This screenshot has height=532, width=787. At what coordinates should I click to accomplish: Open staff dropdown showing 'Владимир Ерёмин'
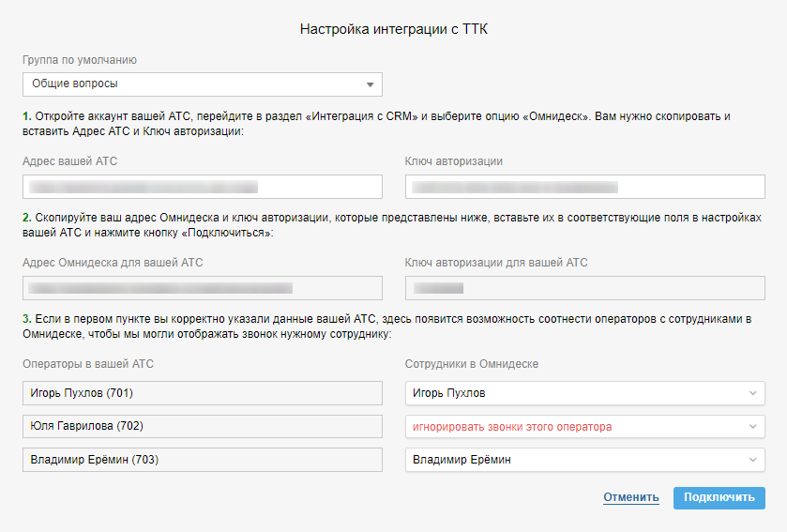click(x=584, y=460)
